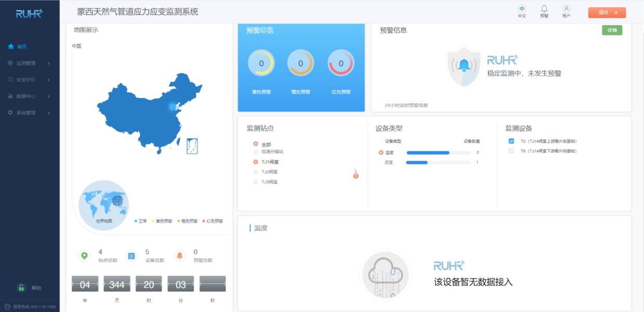Click the green 详情 button
The image size is (644, 312).
coord(611,30)
